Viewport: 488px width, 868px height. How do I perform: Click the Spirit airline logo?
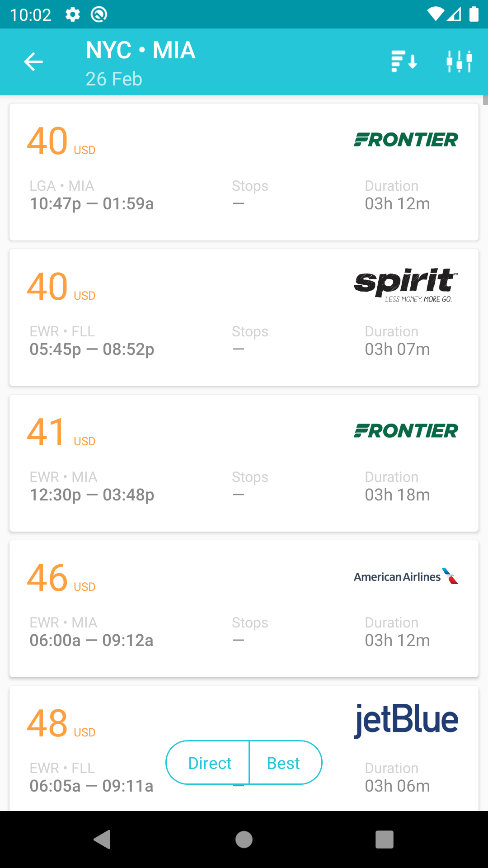406,285
